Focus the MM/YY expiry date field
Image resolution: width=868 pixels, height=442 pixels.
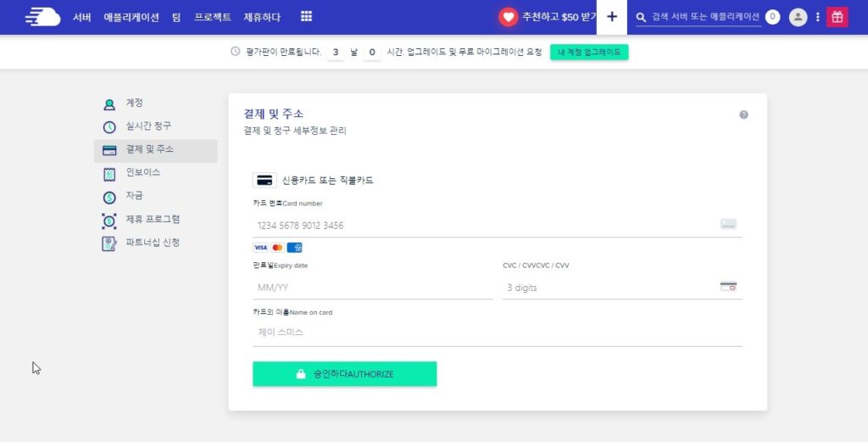tap(373, 288)
